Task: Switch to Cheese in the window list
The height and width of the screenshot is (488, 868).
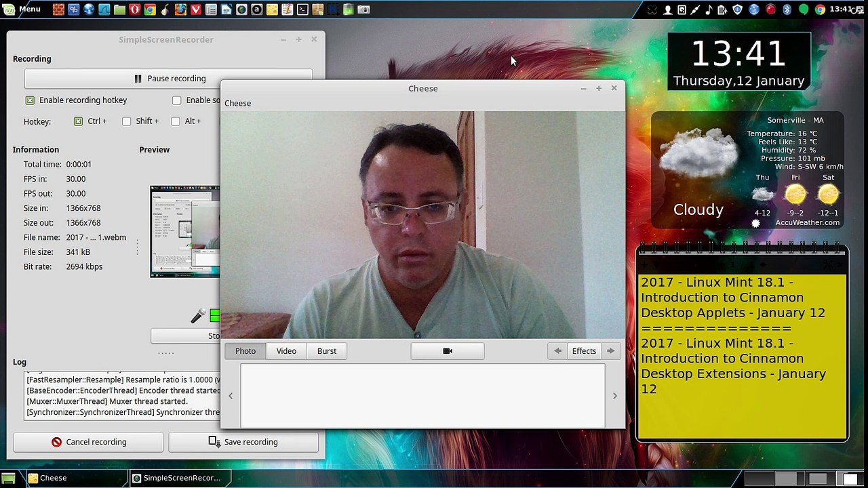Action: pyautogui.click(x=75, y=478)
